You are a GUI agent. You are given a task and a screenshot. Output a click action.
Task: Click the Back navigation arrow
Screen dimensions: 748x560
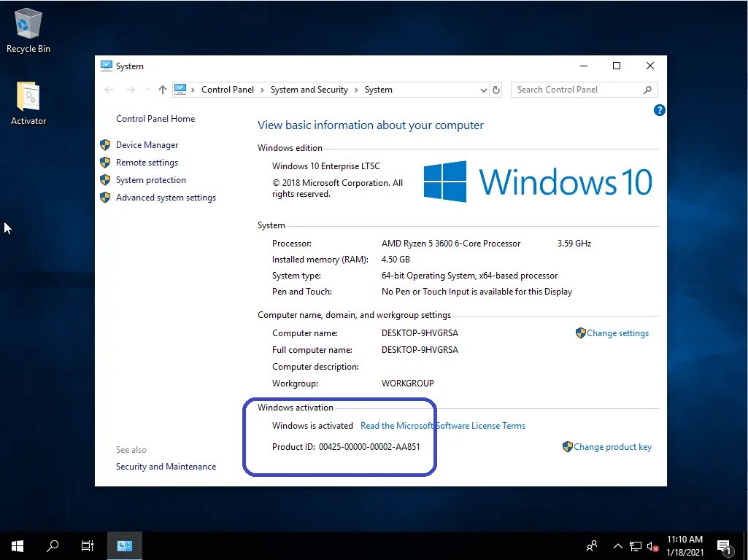point(109,90)
